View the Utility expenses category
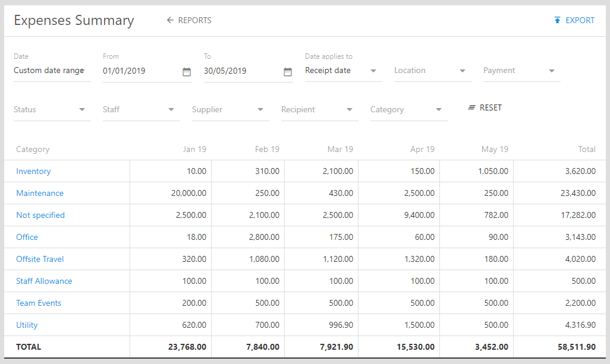The image size is (610, 364). [27, 325]
